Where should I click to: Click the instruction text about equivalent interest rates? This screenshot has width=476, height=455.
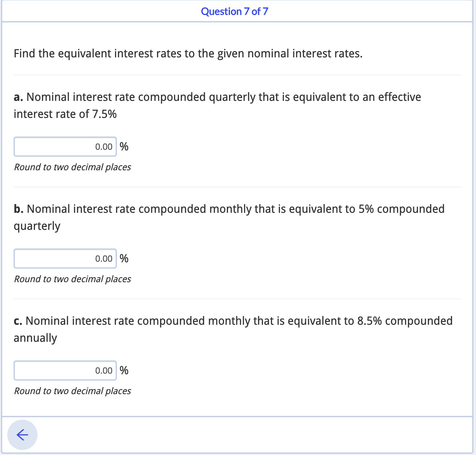tap(188, 53)
